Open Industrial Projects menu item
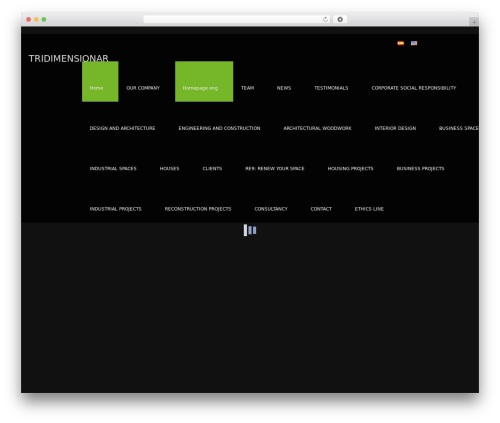Screen dimensions: 500x423 coord(115,209)
